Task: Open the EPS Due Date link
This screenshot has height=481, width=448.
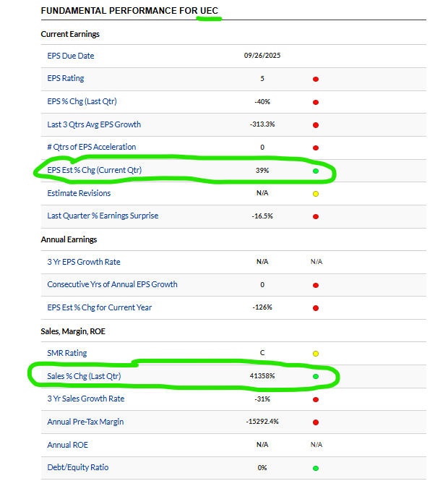Action: (x=71, y=56)
